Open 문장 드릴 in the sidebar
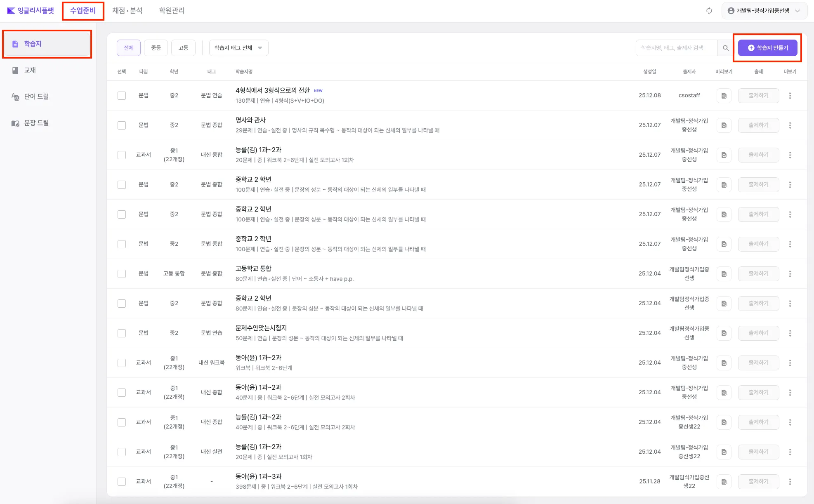Viewport: 814px width, 504px height. click(36, 123)
